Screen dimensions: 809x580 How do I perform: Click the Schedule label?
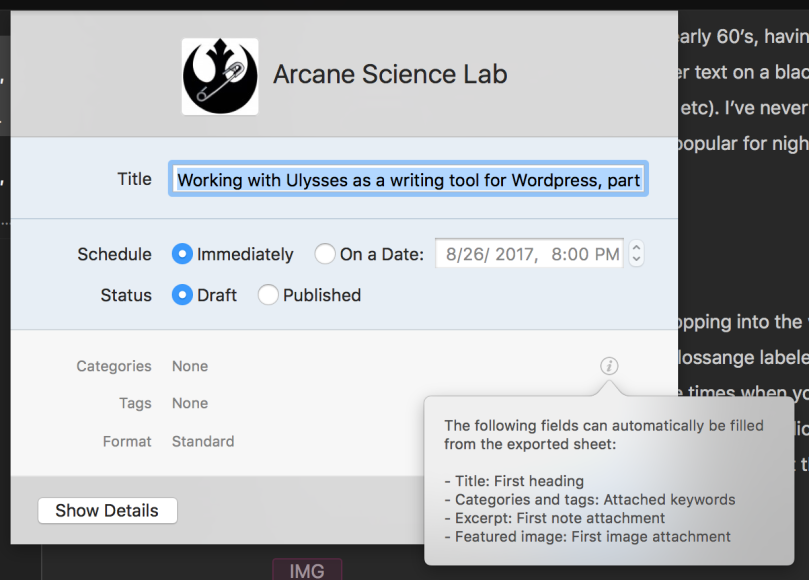coord(115,254)
